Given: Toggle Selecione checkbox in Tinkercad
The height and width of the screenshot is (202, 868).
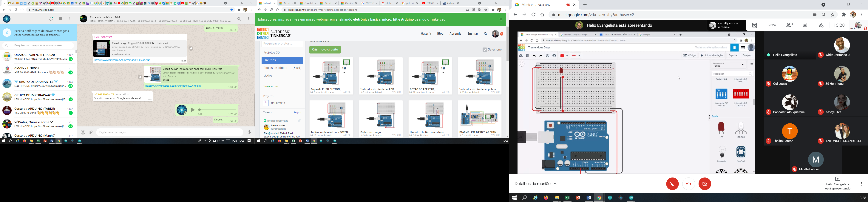Looking at the screenshot, I should (x=485, y=50).
